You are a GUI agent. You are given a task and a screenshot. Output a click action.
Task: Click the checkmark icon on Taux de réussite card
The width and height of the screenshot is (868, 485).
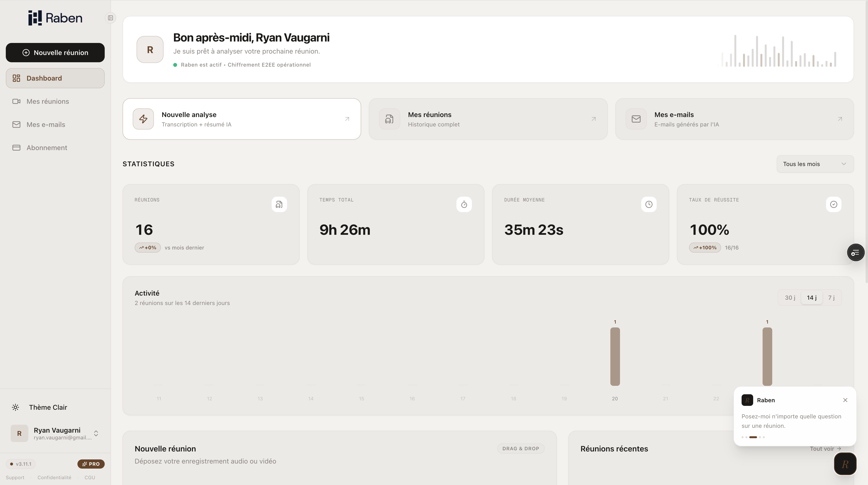pos(834,205)
